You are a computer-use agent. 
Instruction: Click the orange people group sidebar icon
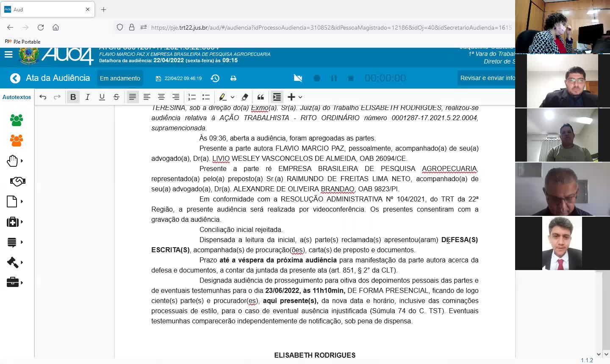point(17,141)
